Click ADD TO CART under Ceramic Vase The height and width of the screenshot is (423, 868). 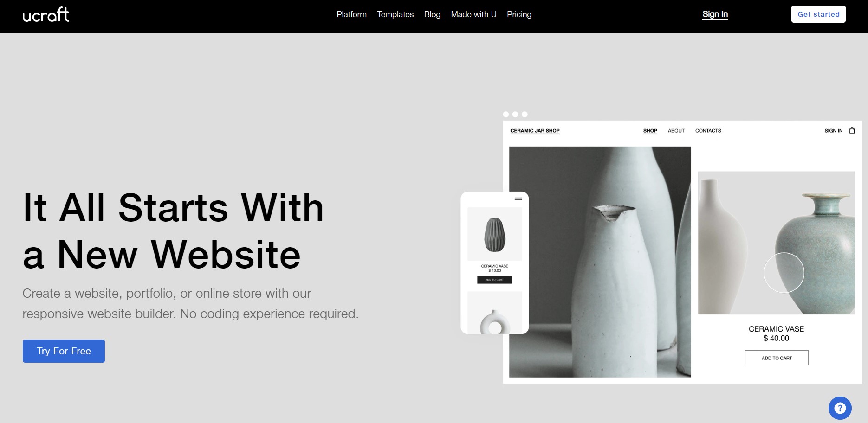[x=777, y=358]
